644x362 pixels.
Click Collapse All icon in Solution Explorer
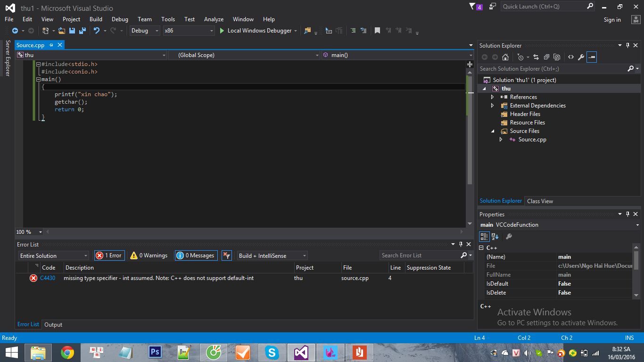click(x=546, y=57)
